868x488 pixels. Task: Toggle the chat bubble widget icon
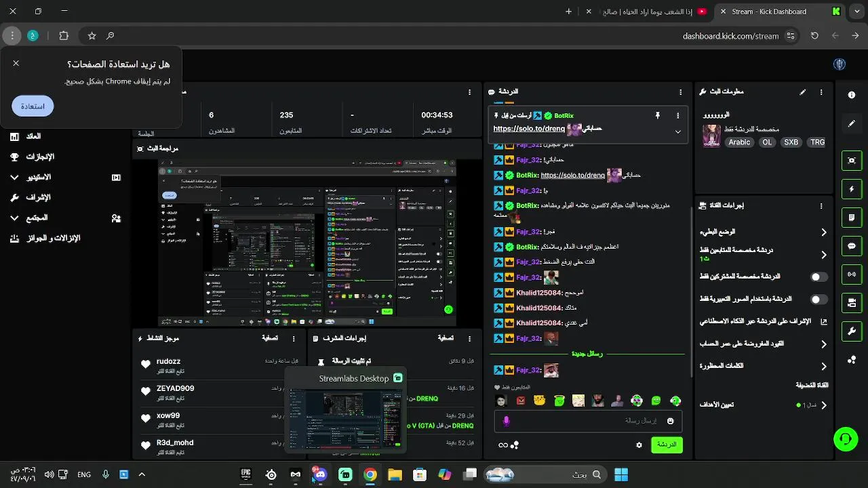coord(852,246)
